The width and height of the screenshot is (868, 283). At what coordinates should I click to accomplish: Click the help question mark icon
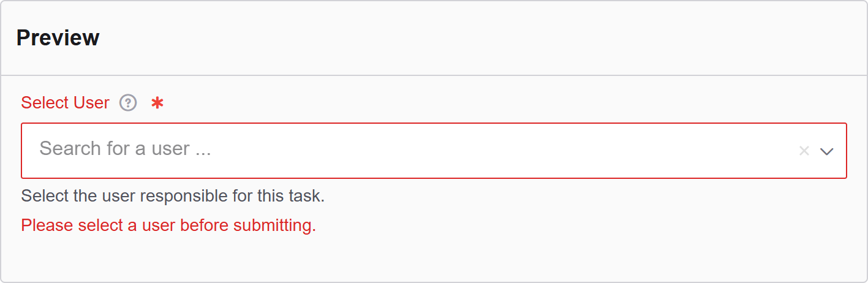[x=128, y=103]
